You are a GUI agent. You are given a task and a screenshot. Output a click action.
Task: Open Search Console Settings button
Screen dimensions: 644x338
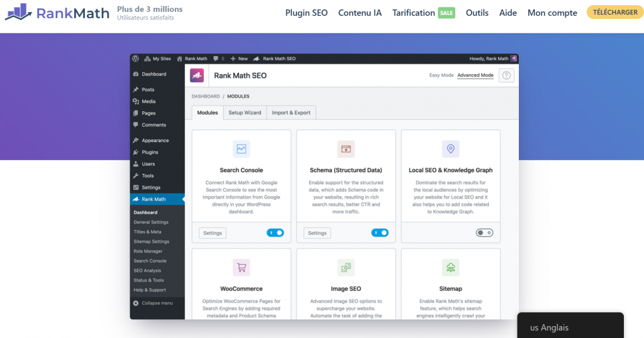(213, 233)
